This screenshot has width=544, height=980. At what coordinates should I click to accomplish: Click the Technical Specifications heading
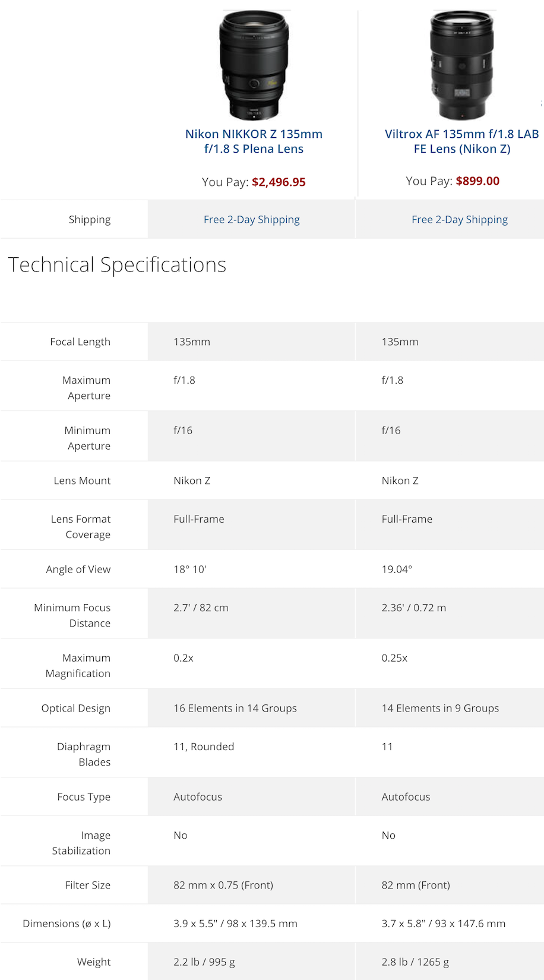117,265
